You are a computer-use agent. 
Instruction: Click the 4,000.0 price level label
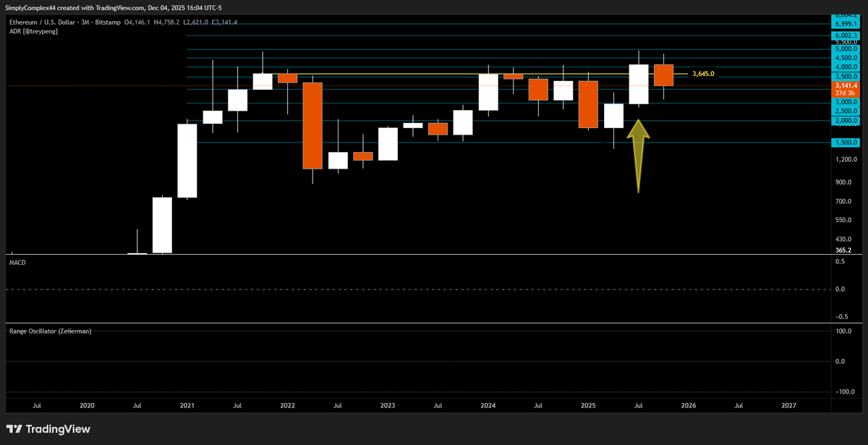[x=846, y=67]
